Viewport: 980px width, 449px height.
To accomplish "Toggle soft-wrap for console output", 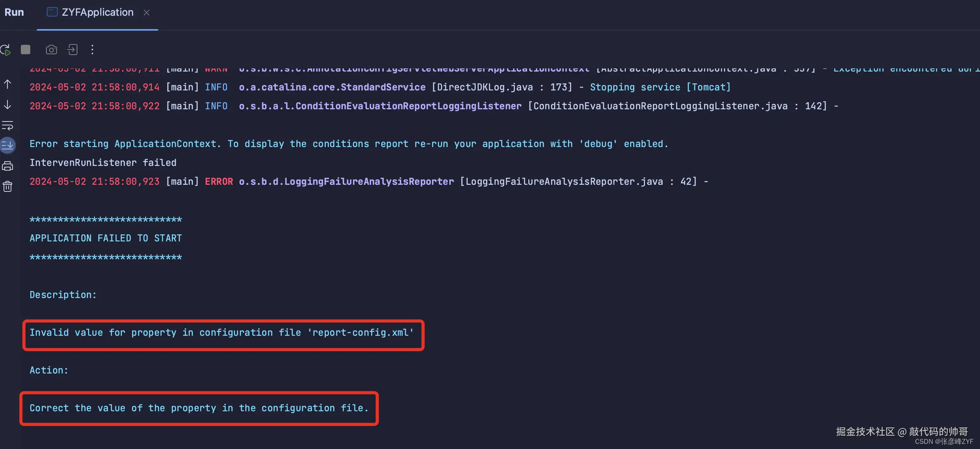I will coord(7,125).
